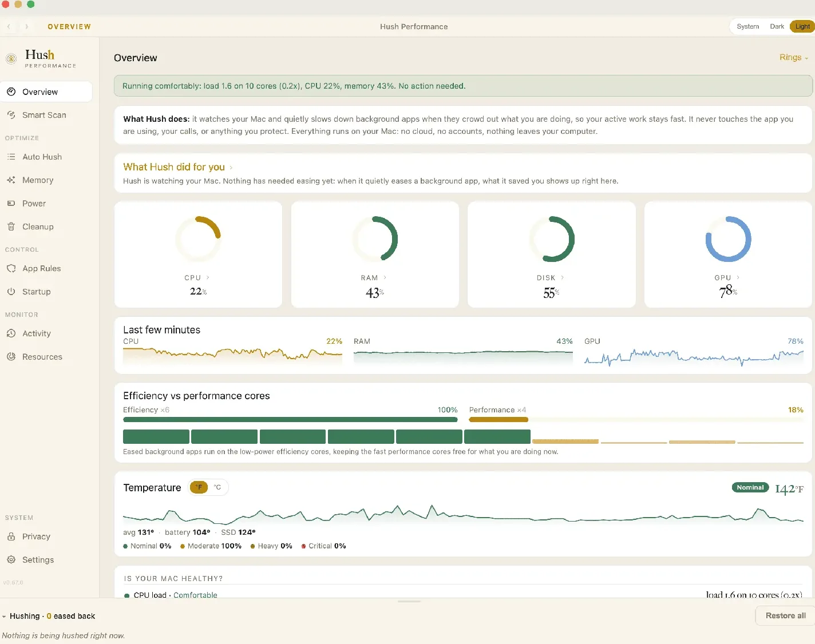815x644 pixels.
Task: Click the Restore all button
Action: coord(785,615)
